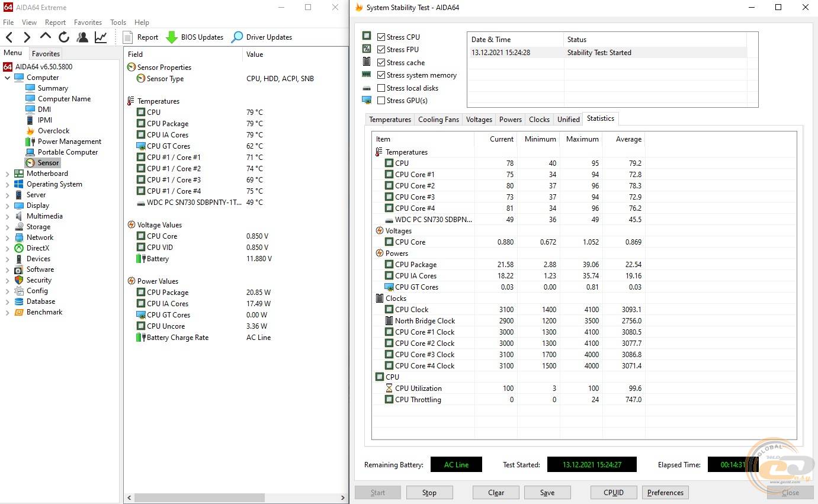The image size is (818, 504).
Task: Open the graph chart toolbar icon
Action: point(101,37)
